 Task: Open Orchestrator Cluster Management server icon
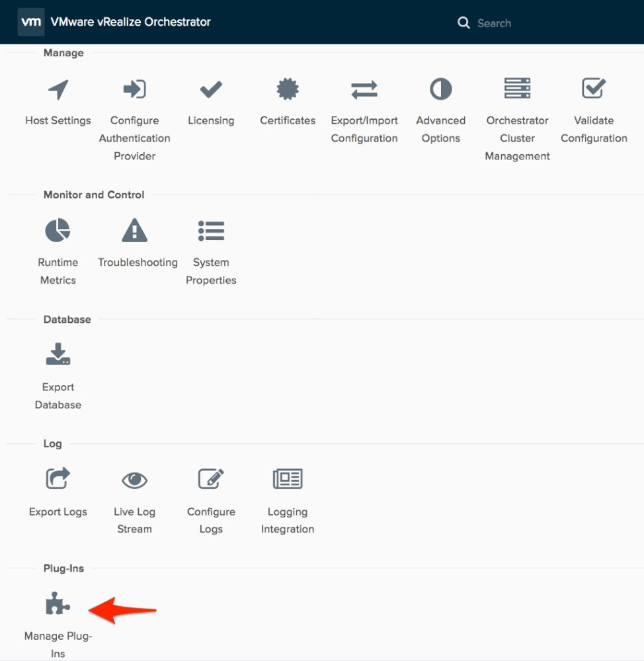point(517,89)
